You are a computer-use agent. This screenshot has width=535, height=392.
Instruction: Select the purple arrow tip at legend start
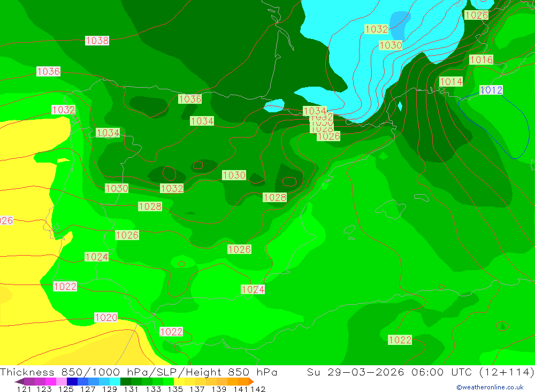coord(19,381)
